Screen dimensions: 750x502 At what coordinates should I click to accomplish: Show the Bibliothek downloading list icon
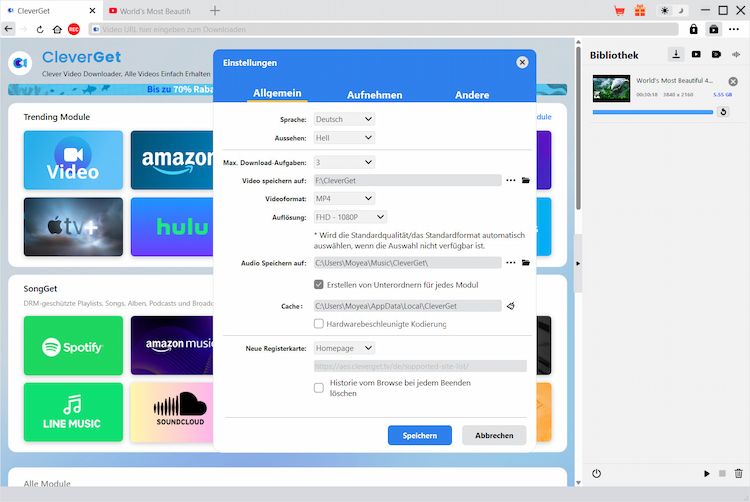[676, 54]
